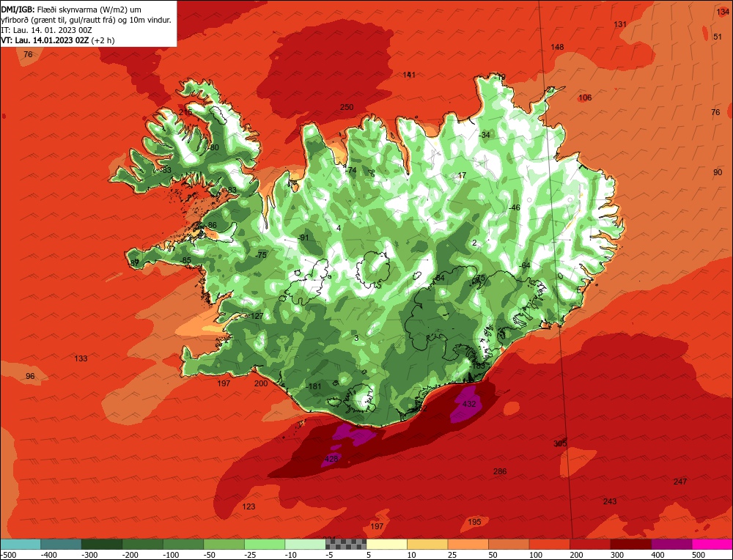733x560 pixels.
Task: Click the dark teal legend swatch between -400 and -300
Action: click(61, 544)
